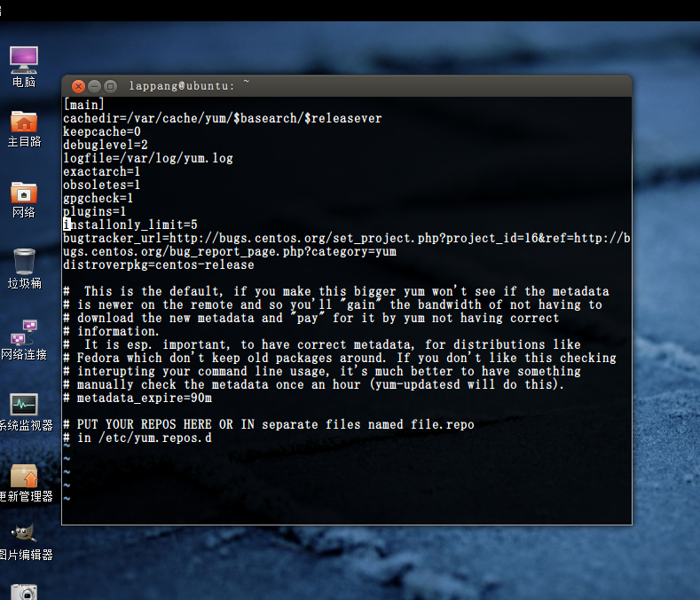Click the comment 'This is the default' line
This screenshot has height=600, width=700.
point(336,291)
